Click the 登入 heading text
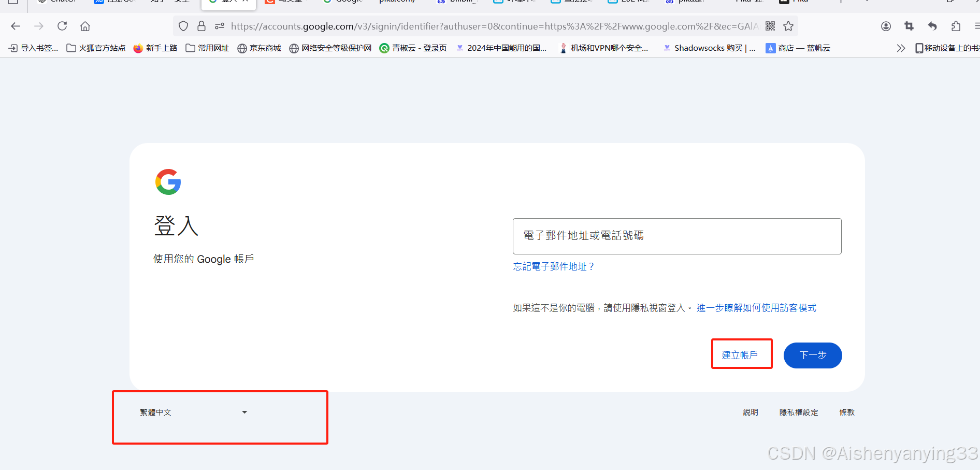Image resolution: width=980 pixels, height=470 pixels. tap(176, 226)
